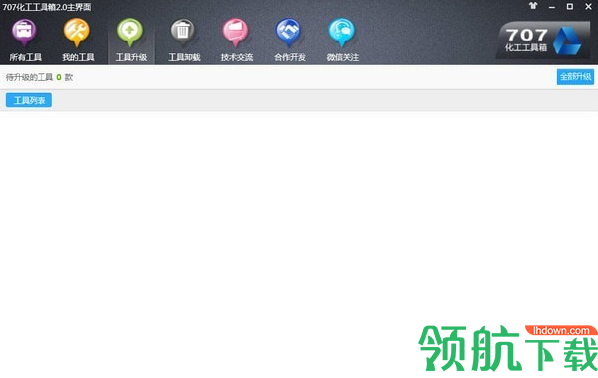This screenshot has width=598, height=378.
Task: Select the 工具列表 (Tool List) tab
Action: coord(29,100)
